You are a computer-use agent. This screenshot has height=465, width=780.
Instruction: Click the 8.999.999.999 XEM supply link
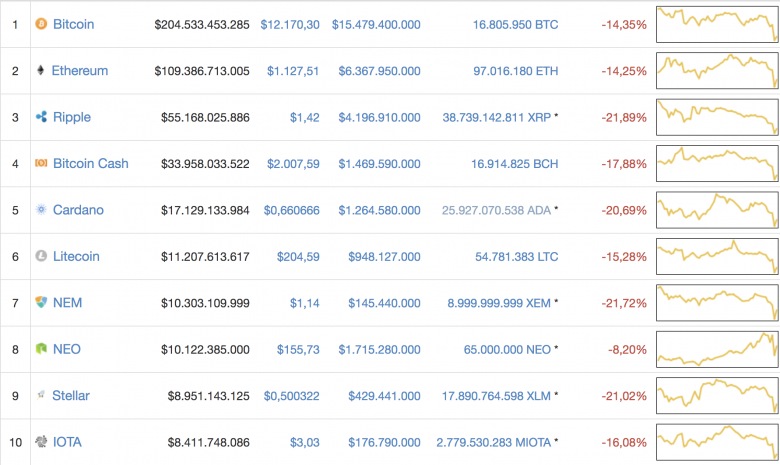[499, 303]
